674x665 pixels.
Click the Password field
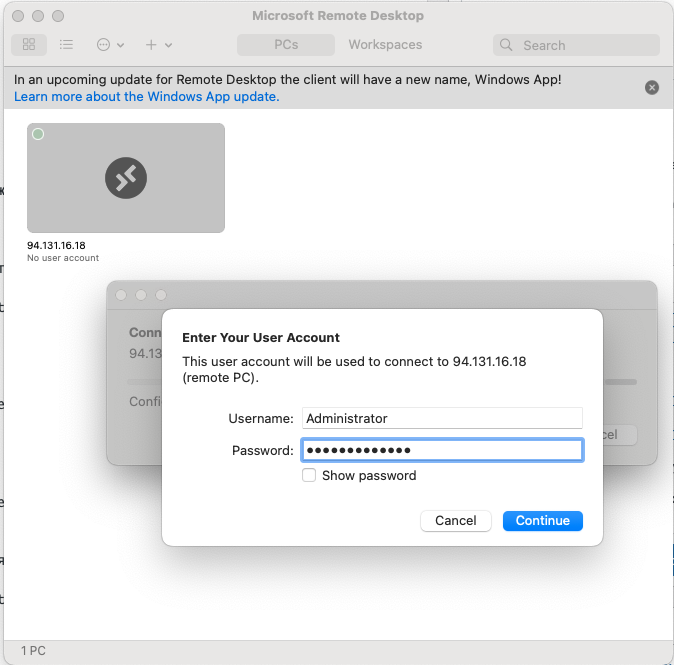(442, 450)
